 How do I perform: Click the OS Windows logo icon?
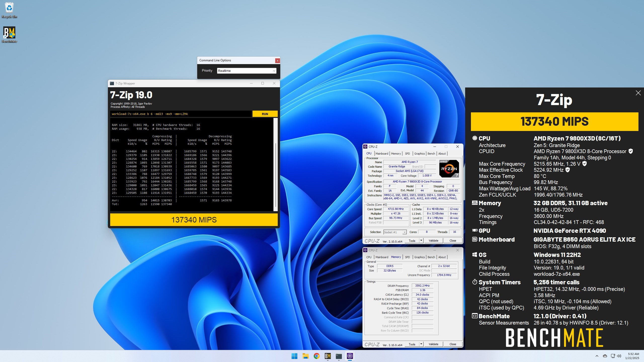(x=475, y=255)
